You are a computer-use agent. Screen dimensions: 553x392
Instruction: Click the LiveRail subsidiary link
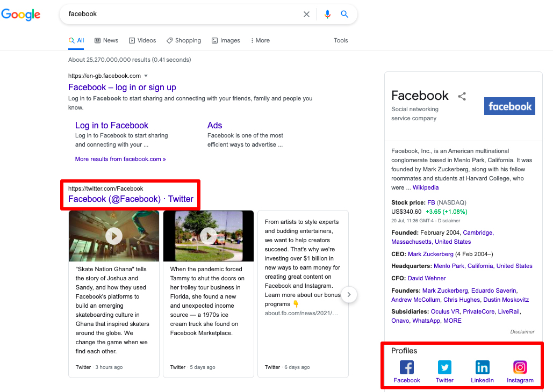click(x=509, y=311)
